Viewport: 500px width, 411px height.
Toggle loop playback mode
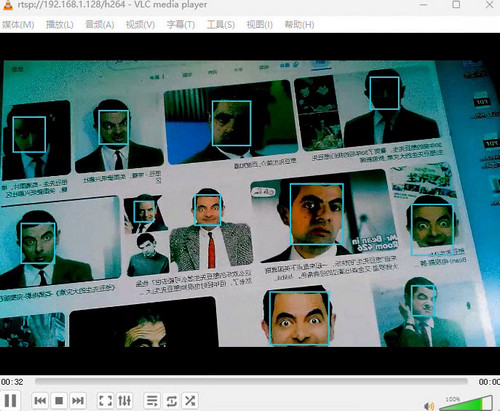[171, 400]
